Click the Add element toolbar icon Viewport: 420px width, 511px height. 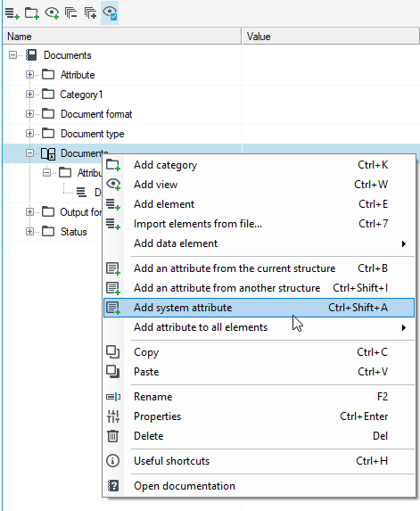12,13
